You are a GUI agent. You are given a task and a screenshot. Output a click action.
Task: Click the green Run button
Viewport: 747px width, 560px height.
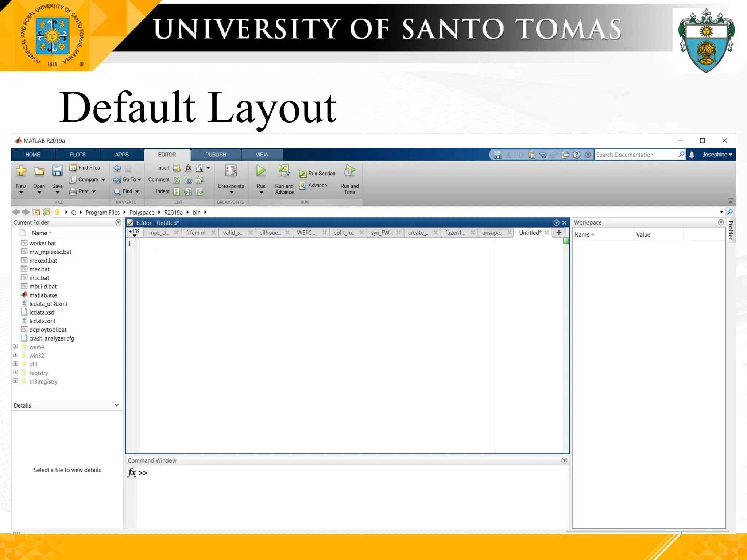point(261,170)
